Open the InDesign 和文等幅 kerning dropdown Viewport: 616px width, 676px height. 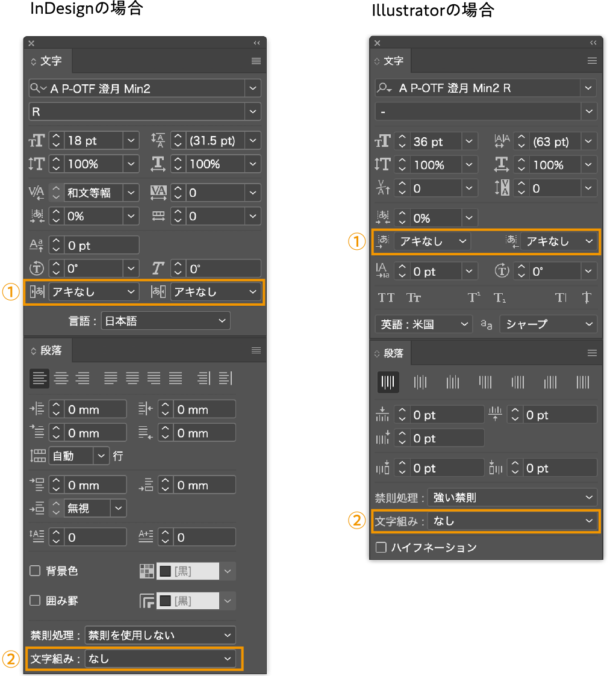(x=131, y=193)
